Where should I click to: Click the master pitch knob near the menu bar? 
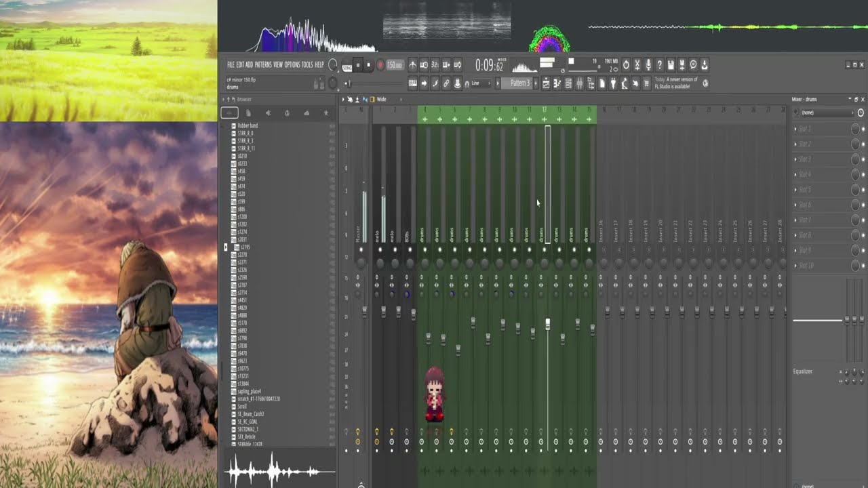click(332, 83)
